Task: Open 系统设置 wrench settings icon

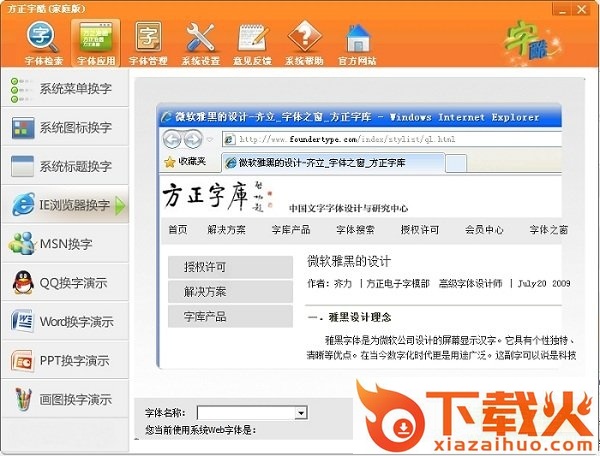Action: (x=201, y=41)
